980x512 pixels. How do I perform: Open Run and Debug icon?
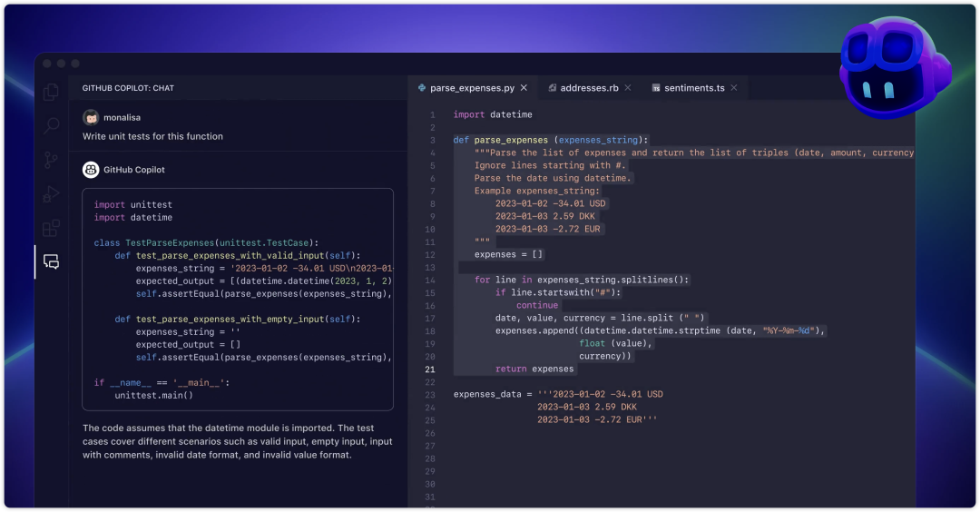pos(51,194)
